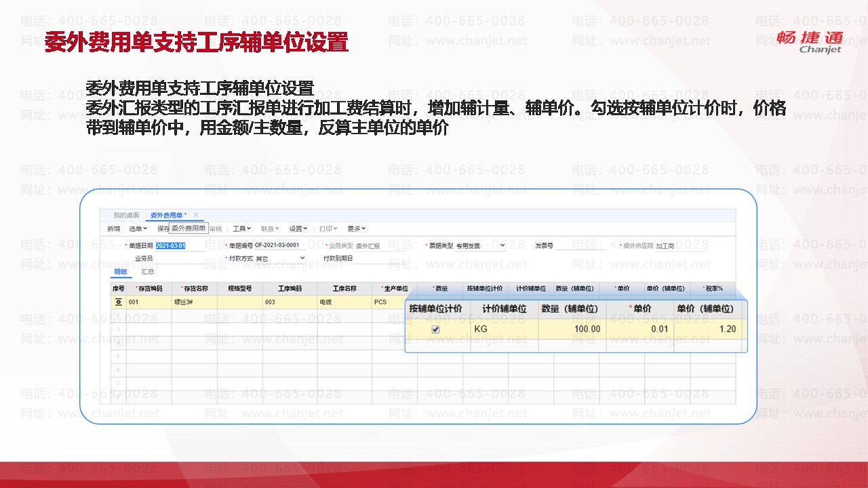Click the 新增 button
Image resolution: width=868 pixels, height=488 pixels.
(114, 229)
